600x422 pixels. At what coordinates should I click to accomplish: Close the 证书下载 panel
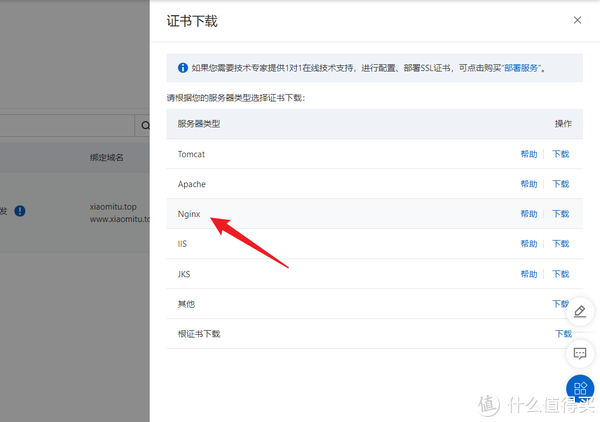click(577, 20)
